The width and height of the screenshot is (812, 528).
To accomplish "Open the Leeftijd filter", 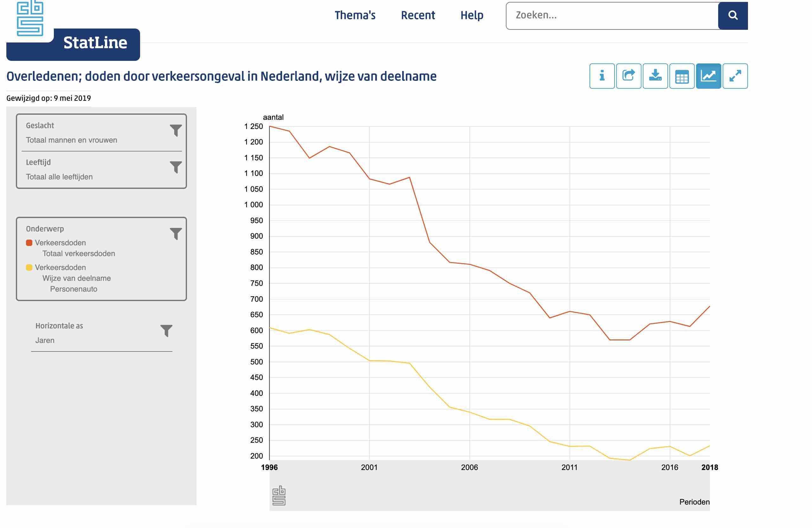I will [175, 167].
